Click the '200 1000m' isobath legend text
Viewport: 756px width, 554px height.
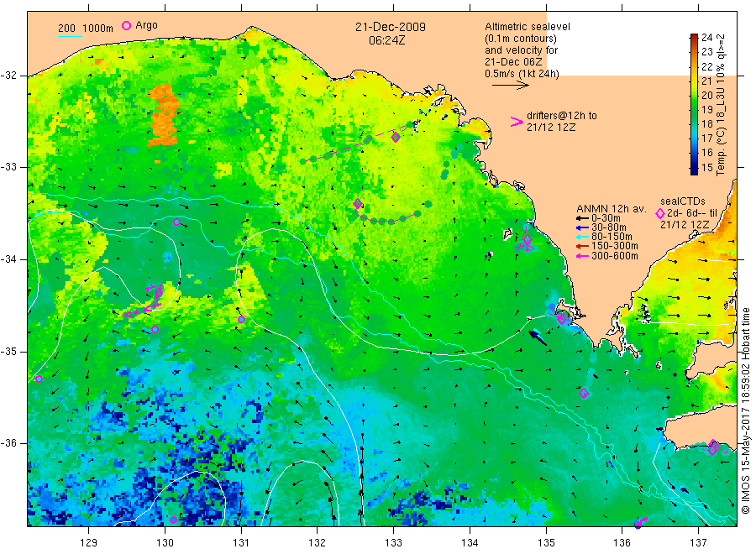(86, 29)
